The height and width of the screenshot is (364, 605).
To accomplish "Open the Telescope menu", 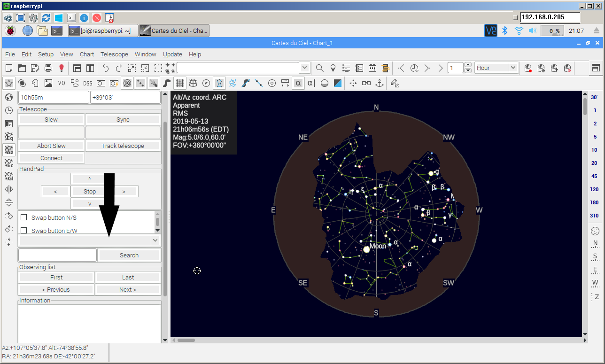I will [114, 54].
